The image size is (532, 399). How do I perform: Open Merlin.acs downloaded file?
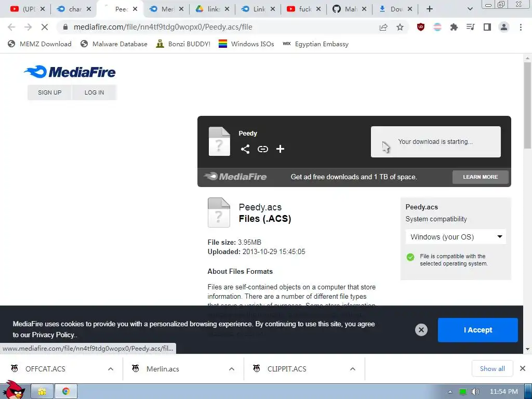pos(163,369)
